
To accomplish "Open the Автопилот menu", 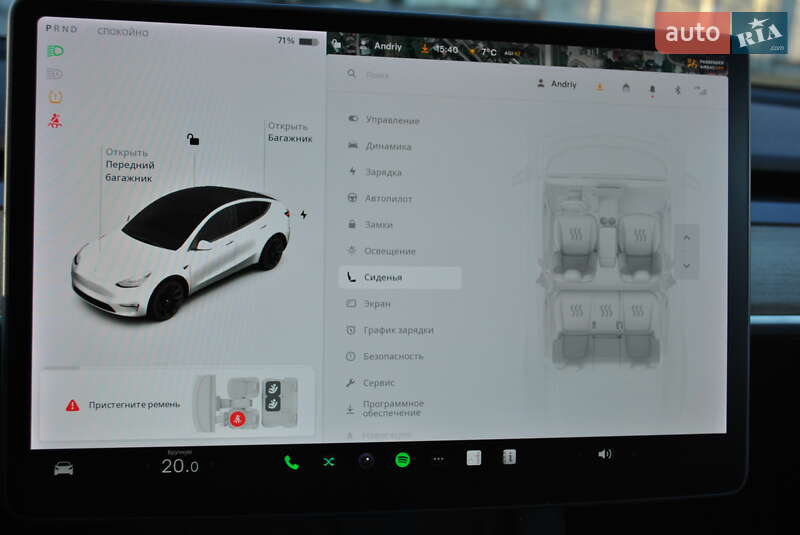I will 380,198.
